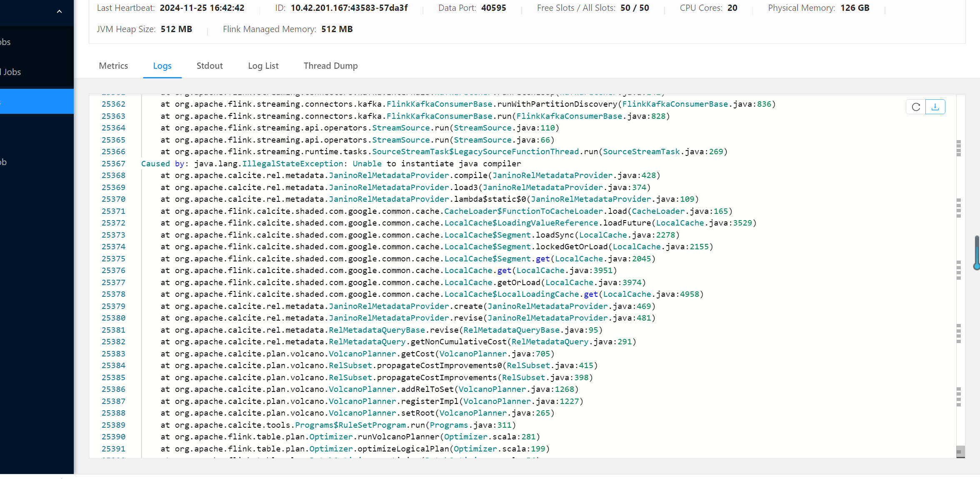Click the highlighted blue sidebar menu item
Viewport: 980px width, 479px height.
37,101
